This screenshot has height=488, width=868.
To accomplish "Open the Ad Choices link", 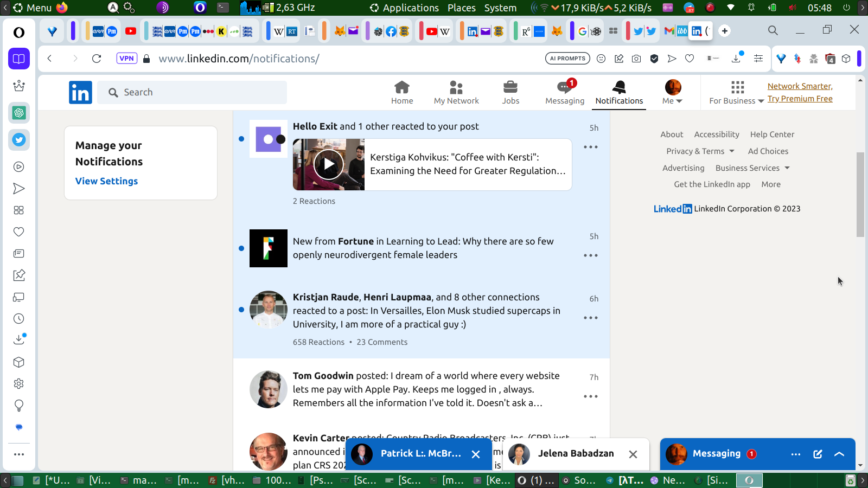I will [x=768, y=151].
